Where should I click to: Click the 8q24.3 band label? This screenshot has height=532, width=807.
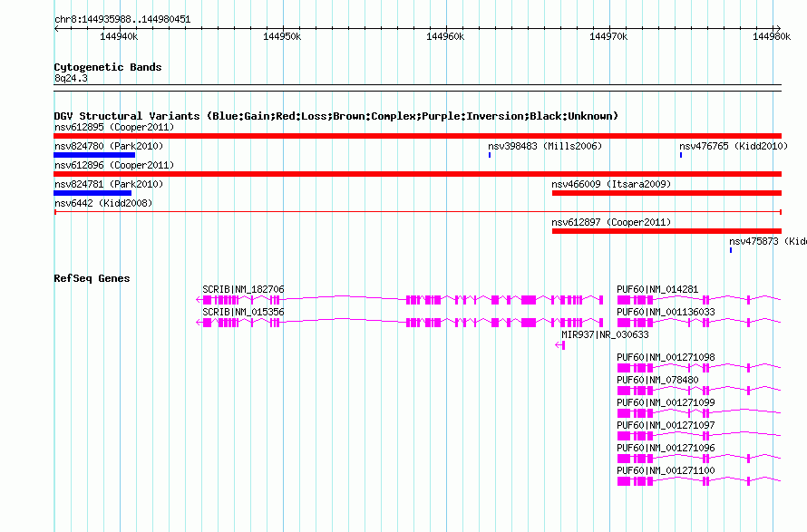point(71,78)
